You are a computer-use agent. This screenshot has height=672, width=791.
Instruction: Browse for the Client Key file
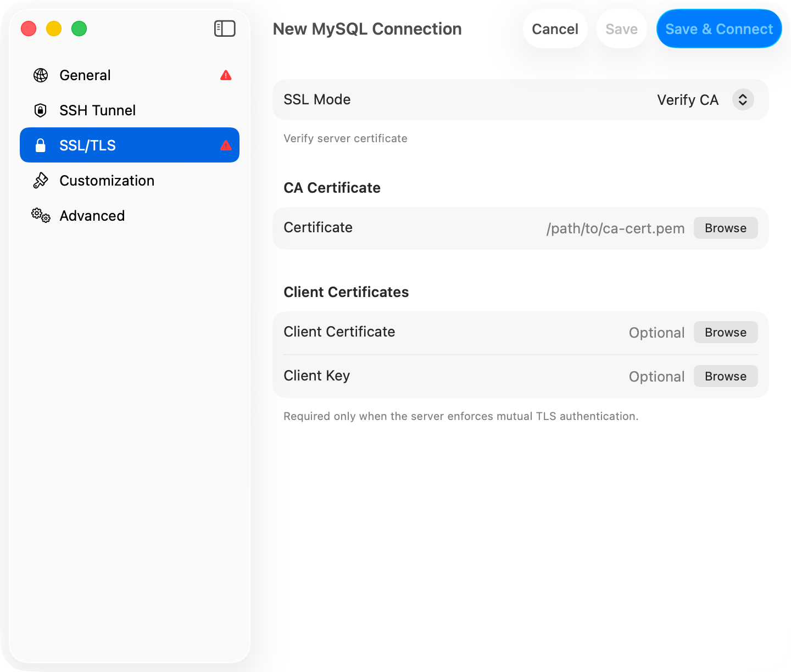pos(726,376)
